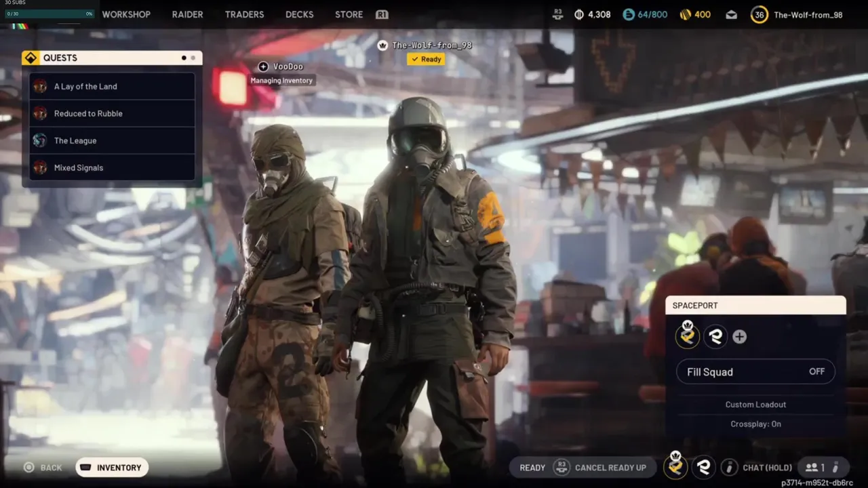Viewport: 868px width, 488px height.
Task: Click The League quest-giver portrait
Action: [41, 140]
